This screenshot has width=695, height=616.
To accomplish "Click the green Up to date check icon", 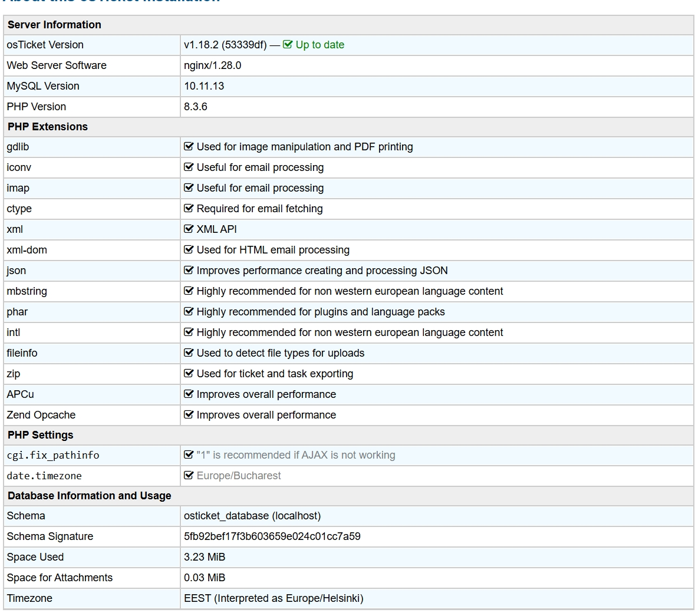I will point(288,45).
